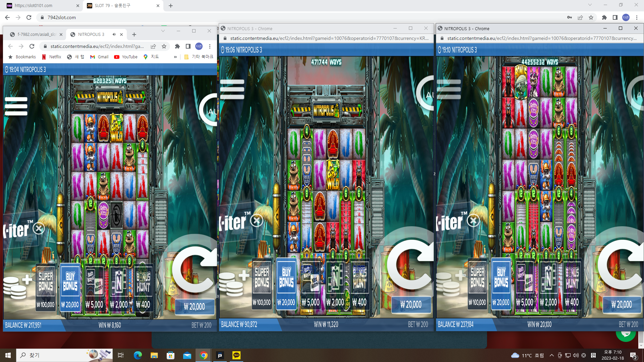Open the hamburger menu in right game window
Screen dimensions: 644x362
[449, 89]
